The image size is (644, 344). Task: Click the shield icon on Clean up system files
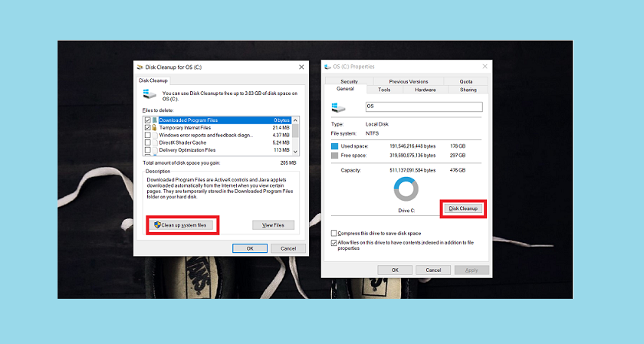pyautogui.click(x=157, y=225)
